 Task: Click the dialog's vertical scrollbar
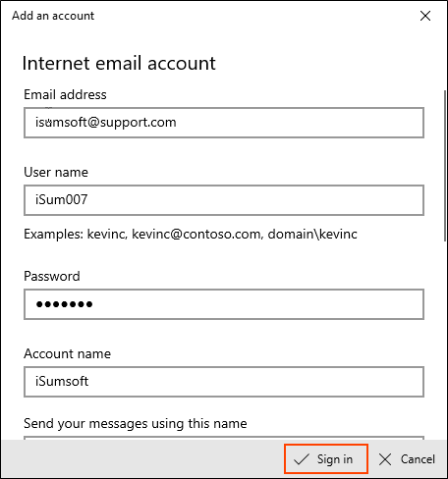pyautogui.click(x=445, y=166)
